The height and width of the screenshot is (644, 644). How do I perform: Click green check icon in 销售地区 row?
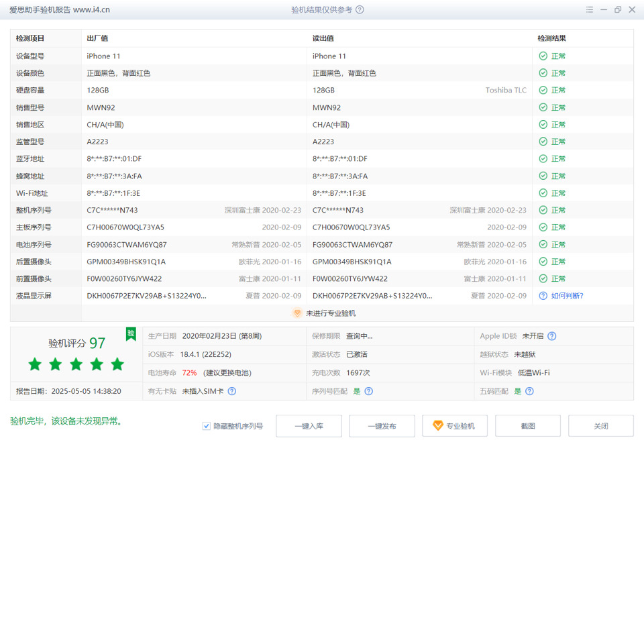pos(543,125)
